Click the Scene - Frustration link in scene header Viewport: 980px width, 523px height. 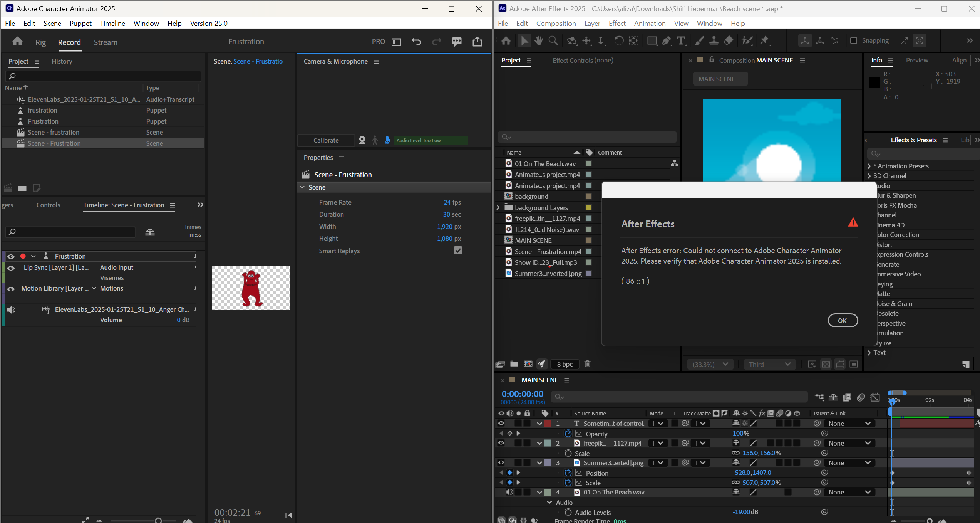point(258,61)
